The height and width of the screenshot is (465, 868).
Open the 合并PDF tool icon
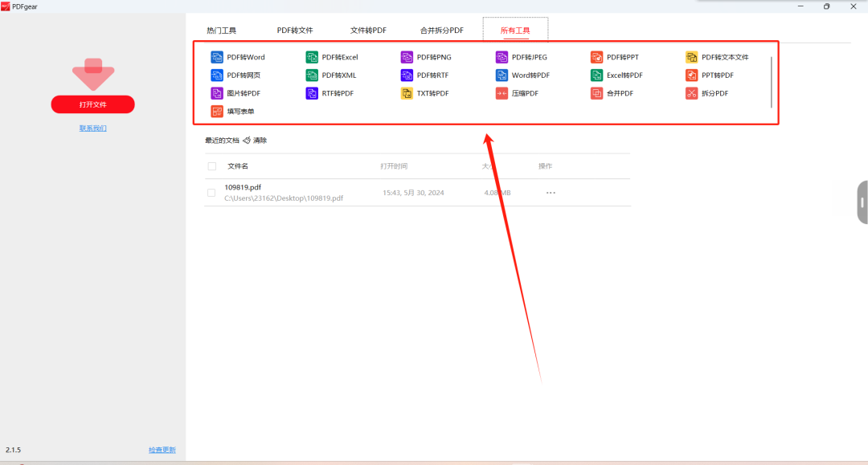[596, 93]
